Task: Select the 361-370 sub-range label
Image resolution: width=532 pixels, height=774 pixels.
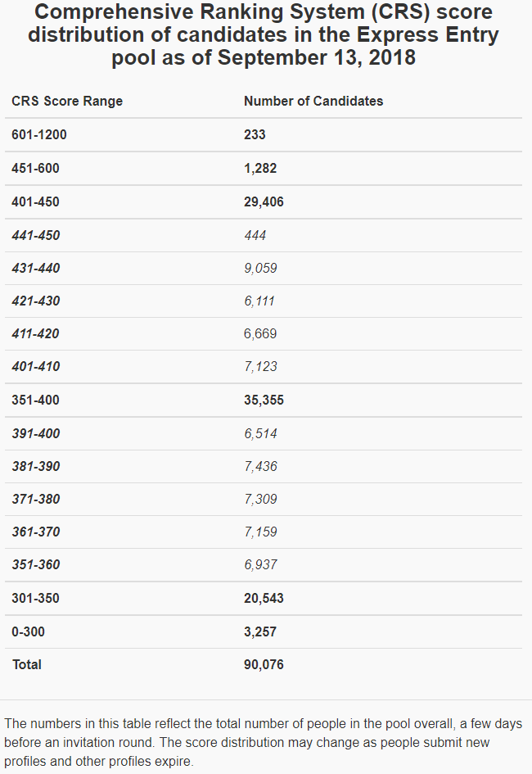Action: tap(36, 532)
